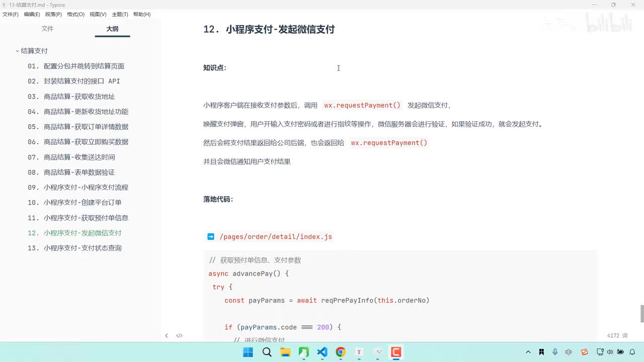The image size is (644, 362).
Task: Open the 4172 词 word count
Action: pyautogui.click(x=617, y=335)
